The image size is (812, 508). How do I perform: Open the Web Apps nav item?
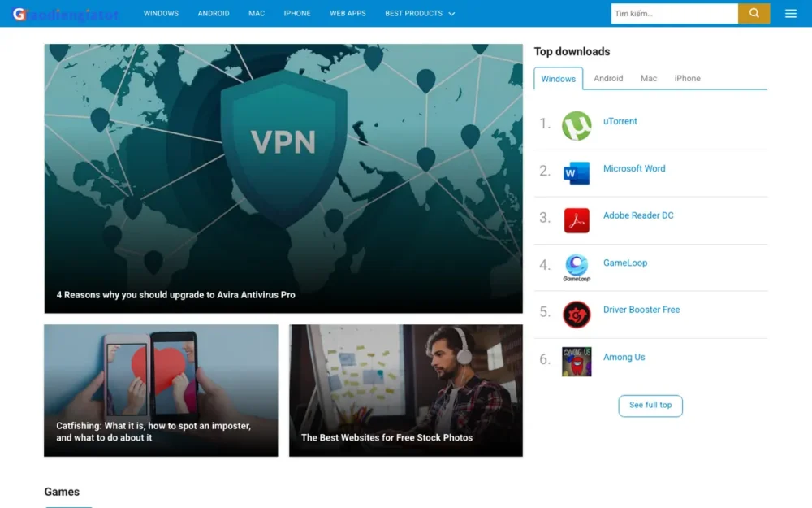click(348, 14)
